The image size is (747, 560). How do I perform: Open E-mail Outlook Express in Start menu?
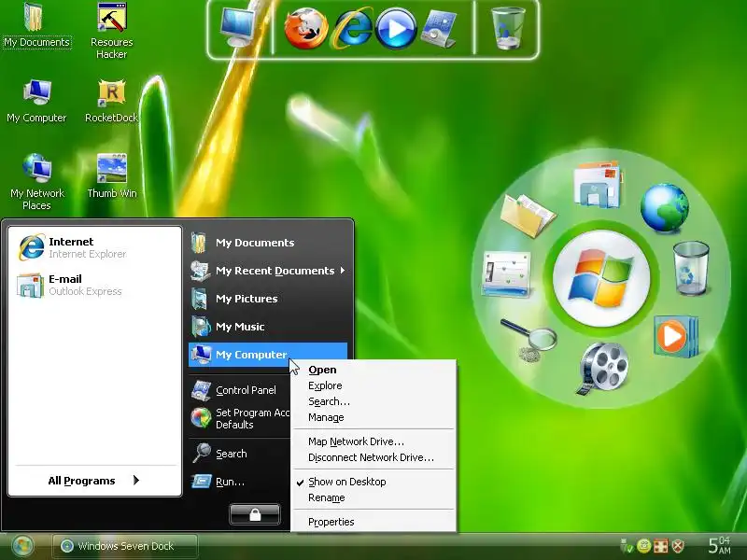click(x=95, y=285)
